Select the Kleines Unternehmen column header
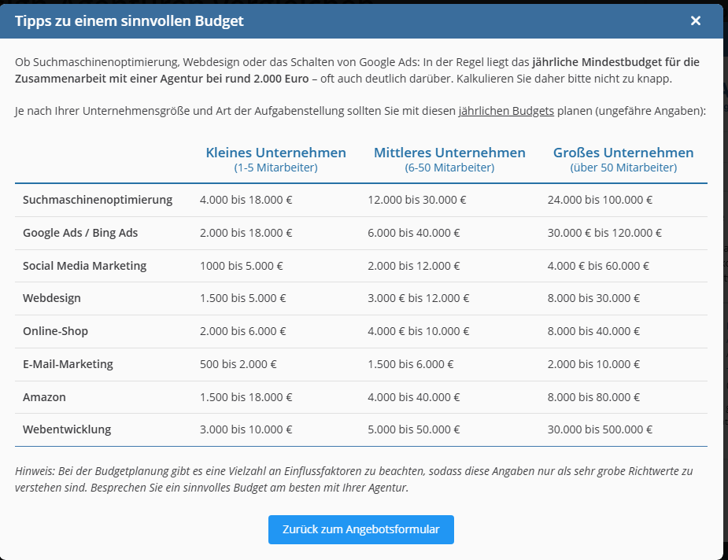Viewport: 728px width, 560px height. click(275, 159)
